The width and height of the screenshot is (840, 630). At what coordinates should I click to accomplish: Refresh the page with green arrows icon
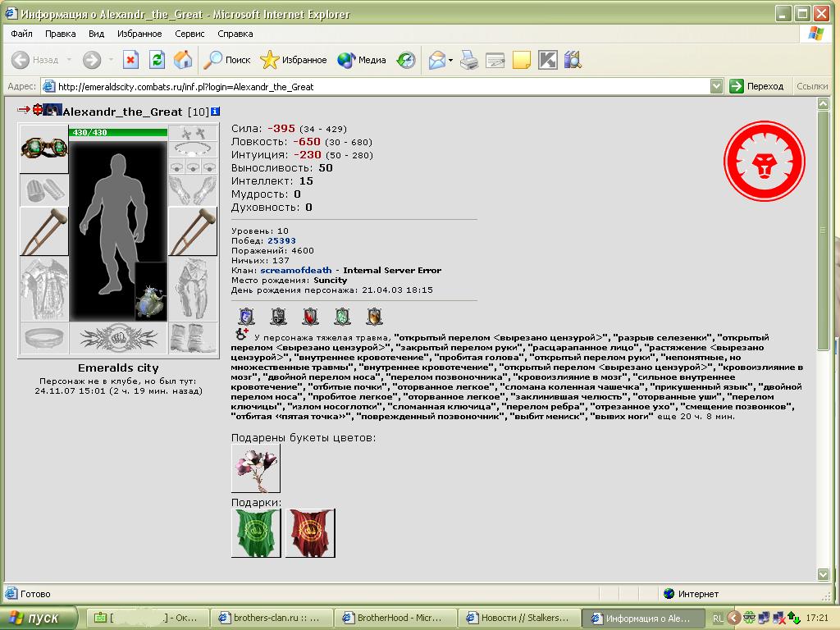point(157,60)
